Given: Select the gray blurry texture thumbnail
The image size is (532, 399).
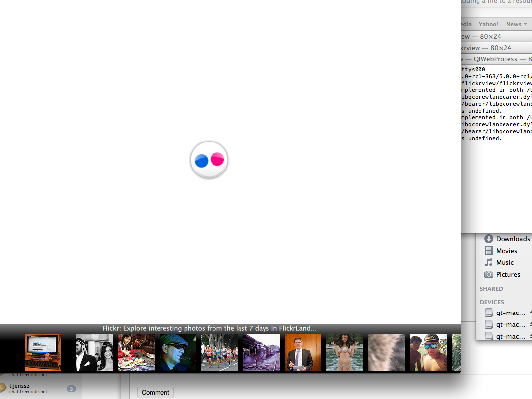Looking at the screenshot, I should click(x=386, y=352).
